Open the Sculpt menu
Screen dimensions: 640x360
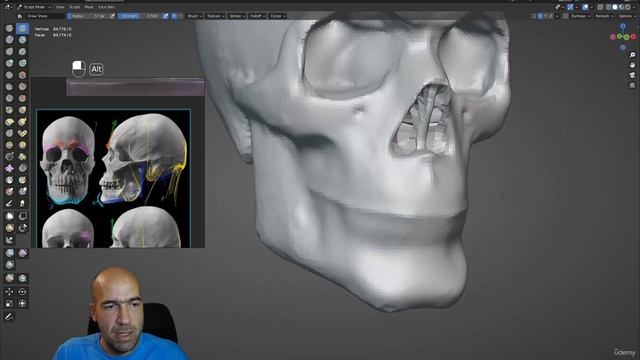(x=74, y=7)
